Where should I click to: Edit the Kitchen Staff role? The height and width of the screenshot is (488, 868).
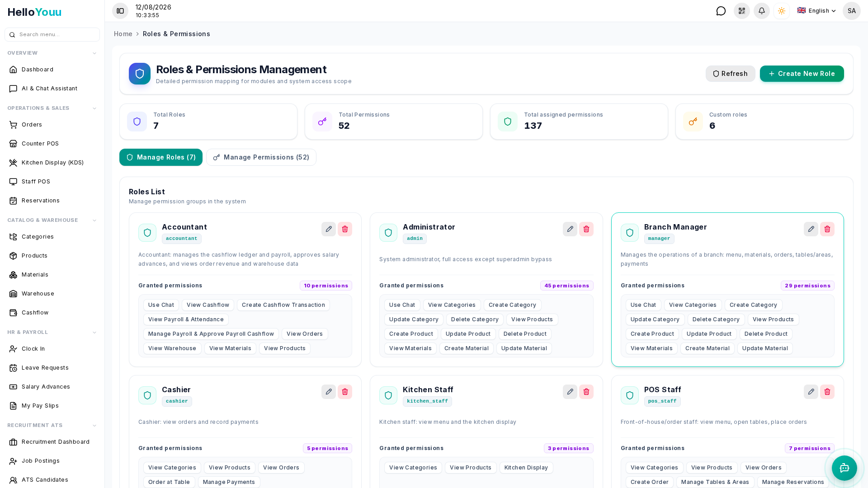570,392
